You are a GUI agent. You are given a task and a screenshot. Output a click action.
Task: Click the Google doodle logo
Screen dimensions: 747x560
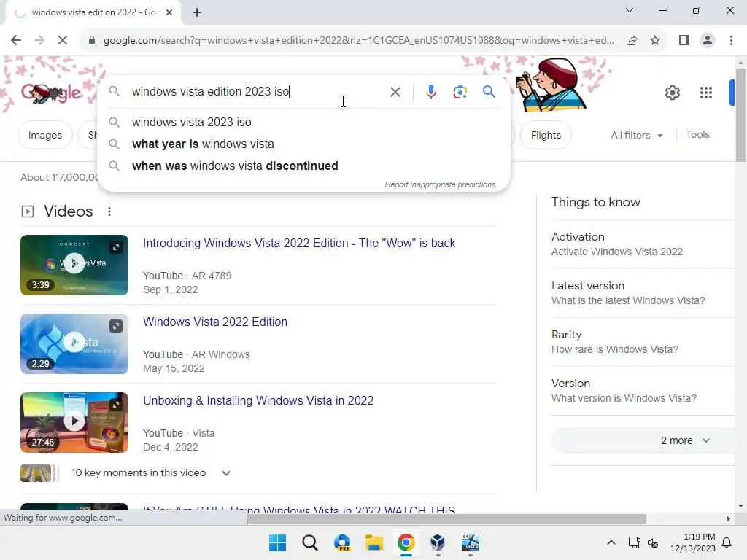tap(51, 93)
